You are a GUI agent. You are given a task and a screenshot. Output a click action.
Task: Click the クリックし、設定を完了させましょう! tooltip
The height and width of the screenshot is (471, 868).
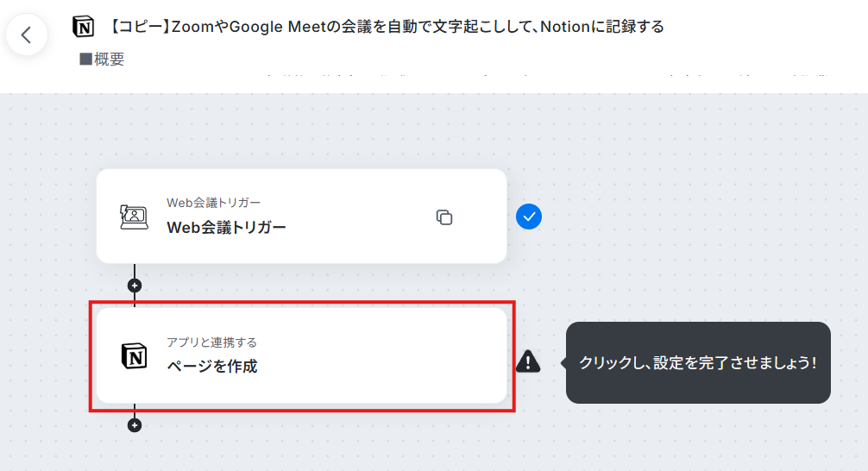(698, 362)
